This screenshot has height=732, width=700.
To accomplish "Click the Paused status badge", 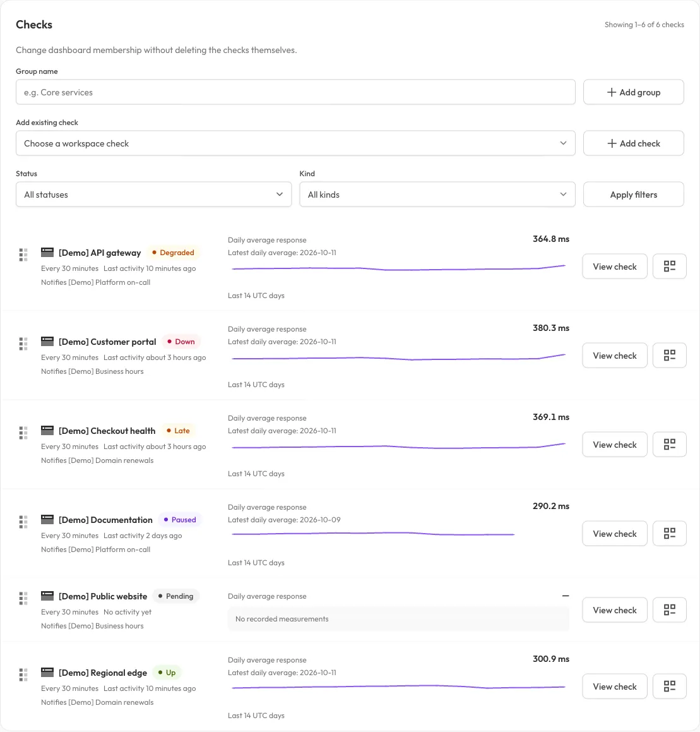I will pyautogui.click(x=180, y=520).
